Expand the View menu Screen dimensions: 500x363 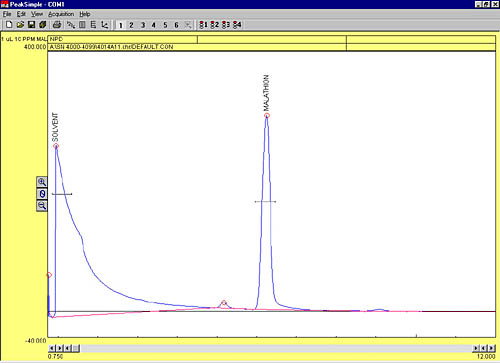pyautogui.click(x=37, y=14)
